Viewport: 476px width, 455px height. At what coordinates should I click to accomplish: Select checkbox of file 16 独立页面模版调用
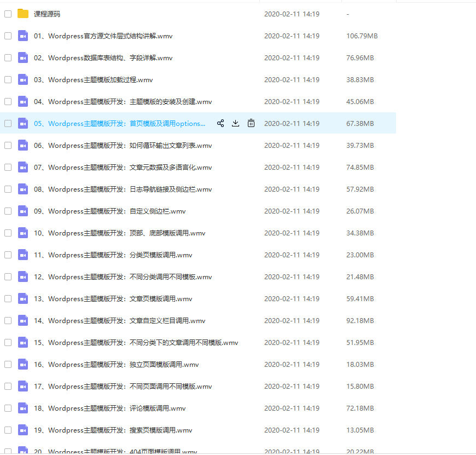[x=8, y=364]
